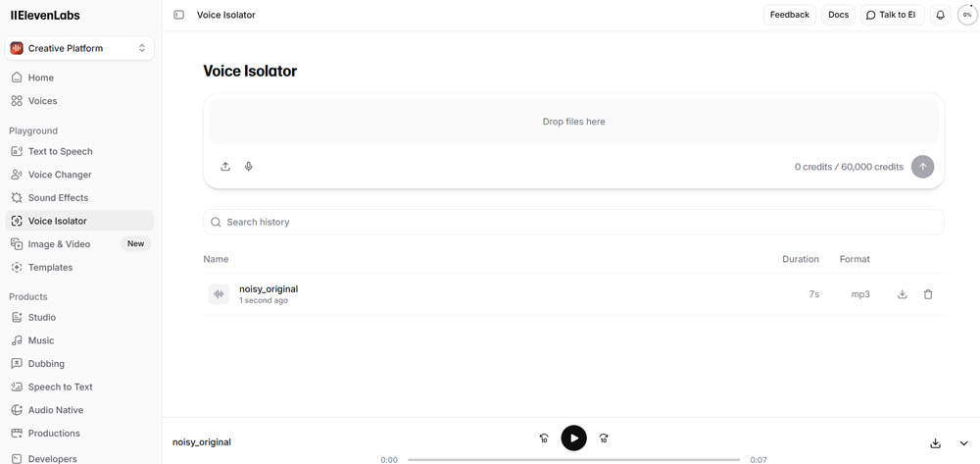Open Productions in the sidebar

79,433
